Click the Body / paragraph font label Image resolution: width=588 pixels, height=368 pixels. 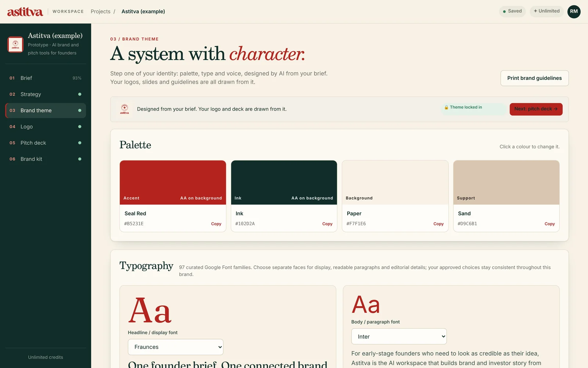click(376, 322)
